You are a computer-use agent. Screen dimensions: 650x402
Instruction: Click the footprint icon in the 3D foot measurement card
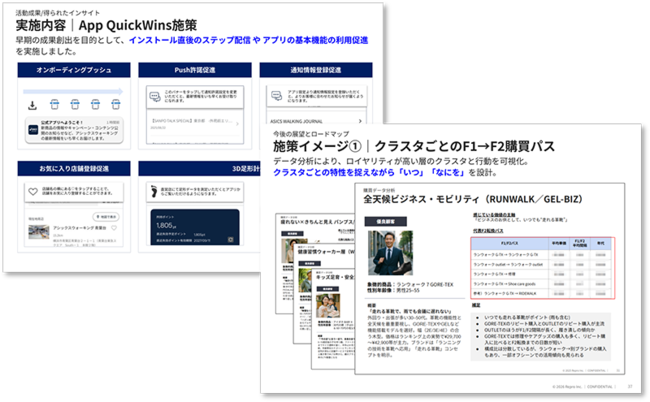click(154, 191)
